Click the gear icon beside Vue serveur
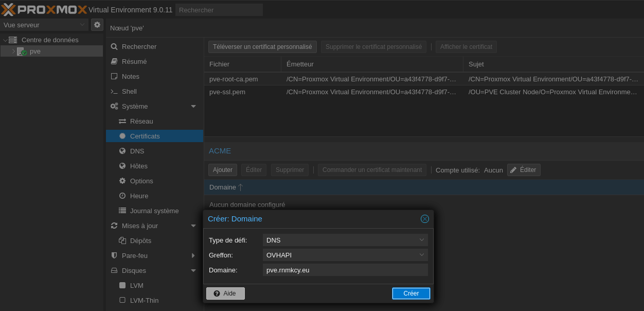 tap(97, 25)
